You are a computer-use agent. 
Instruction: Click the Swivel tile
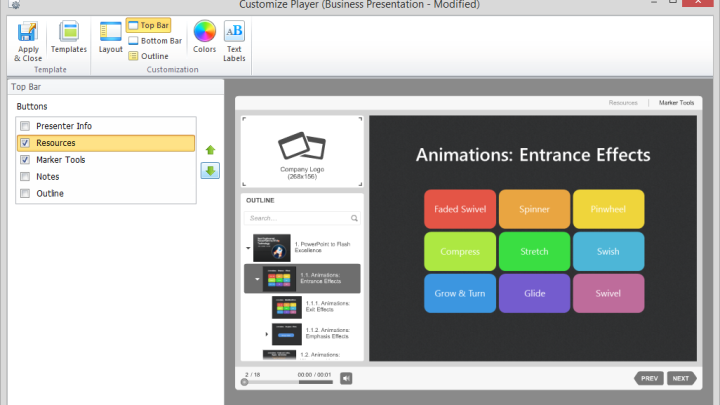pyautogui.click(x=608, y=293)
